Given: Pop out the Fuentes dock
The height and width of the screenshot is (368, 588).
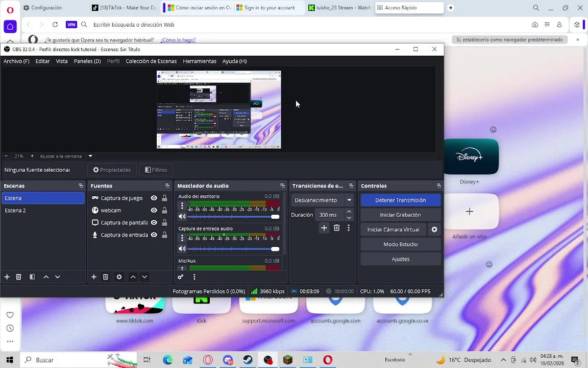Looking at the screenshot, I should (167, 186).
